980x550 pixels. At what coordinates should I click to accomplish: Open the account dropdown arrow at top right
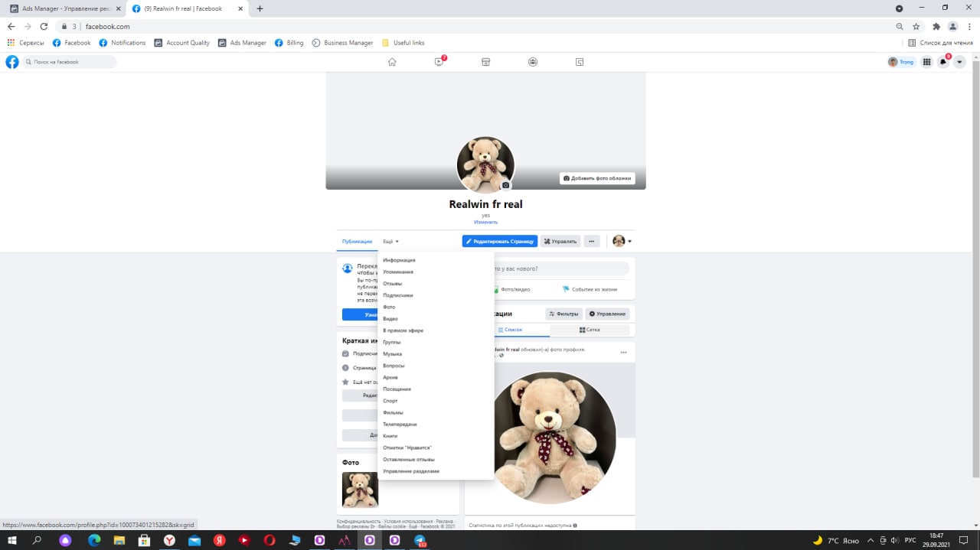click(x=959, y=62)
